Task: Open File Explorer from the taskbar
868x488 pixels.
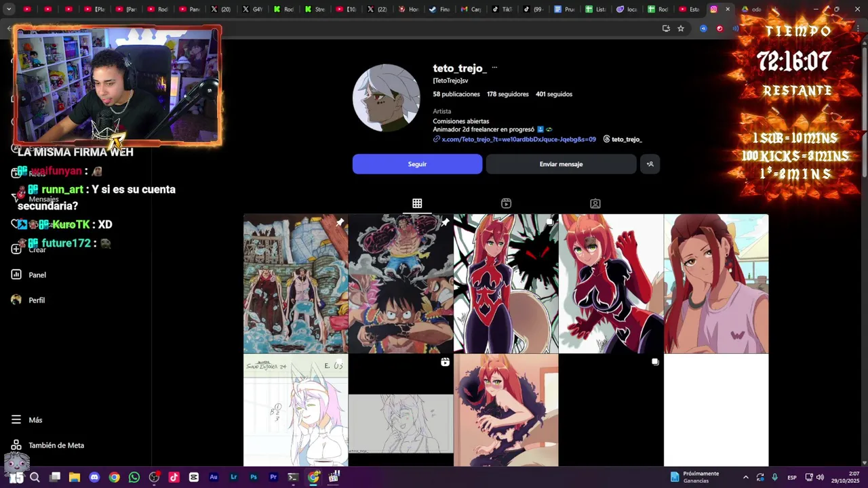Action: click(75, 477)
